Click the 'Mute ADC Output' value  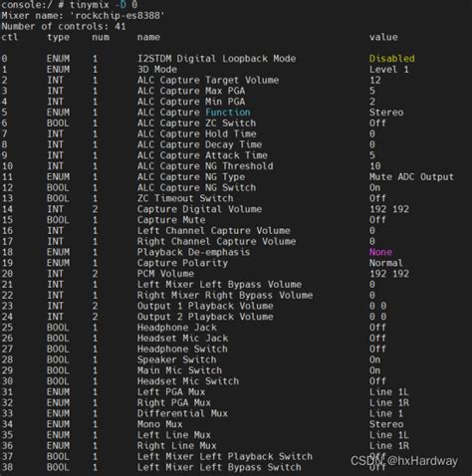coord(411,177)
